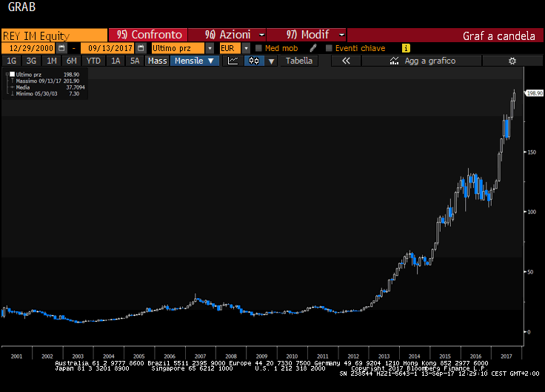Select the candlestick chart type icon
This screenshot has height=392, width=545.
point(254,61)
